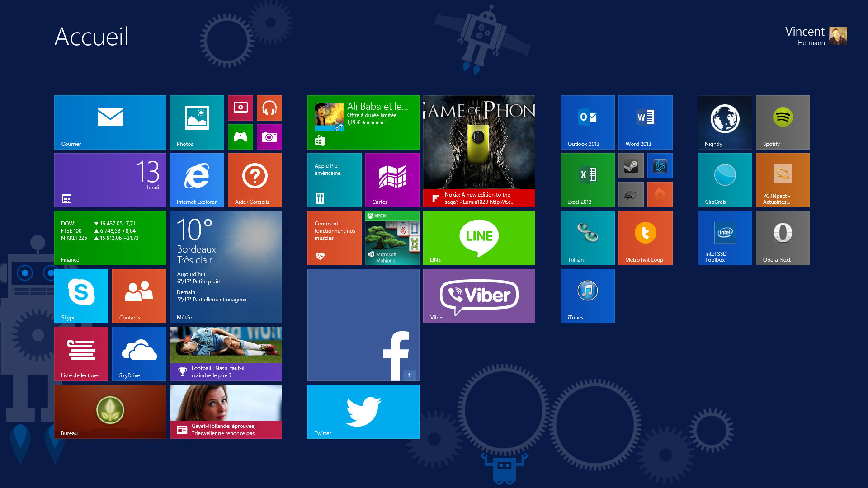
Task: Open the Viber tile
Action: [x=479, y=296]
